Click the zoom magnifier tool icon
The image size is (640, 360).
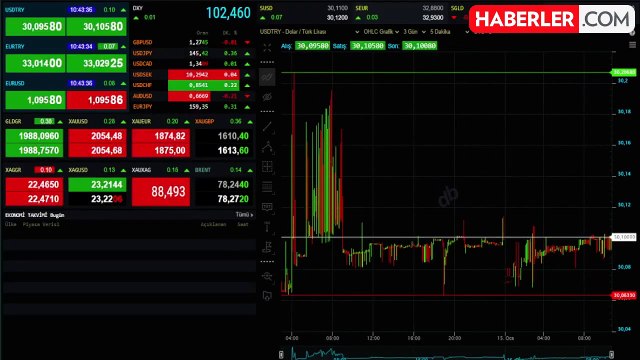point(267,276)
